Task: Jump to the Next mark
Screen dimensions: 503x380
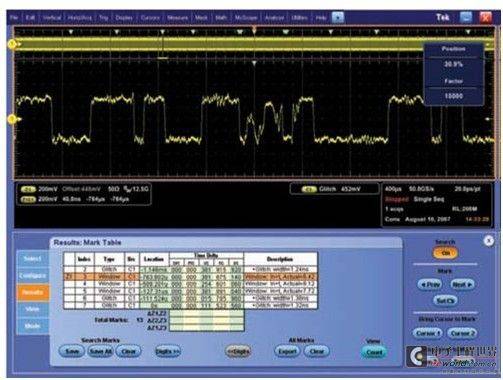Action: (462, 284)
